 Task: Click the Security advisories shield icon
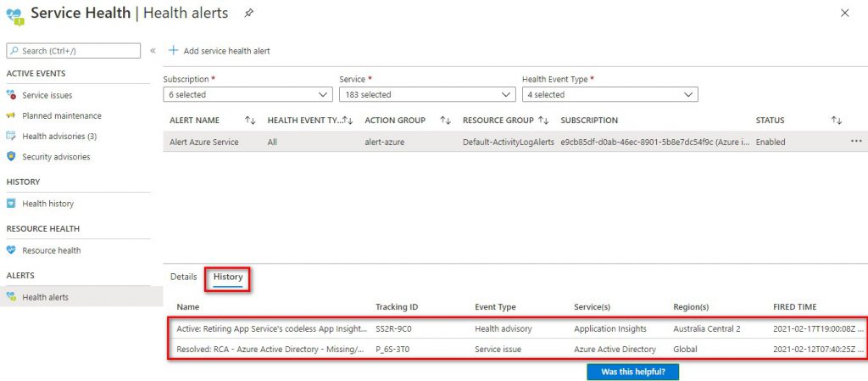coord(12,157)
